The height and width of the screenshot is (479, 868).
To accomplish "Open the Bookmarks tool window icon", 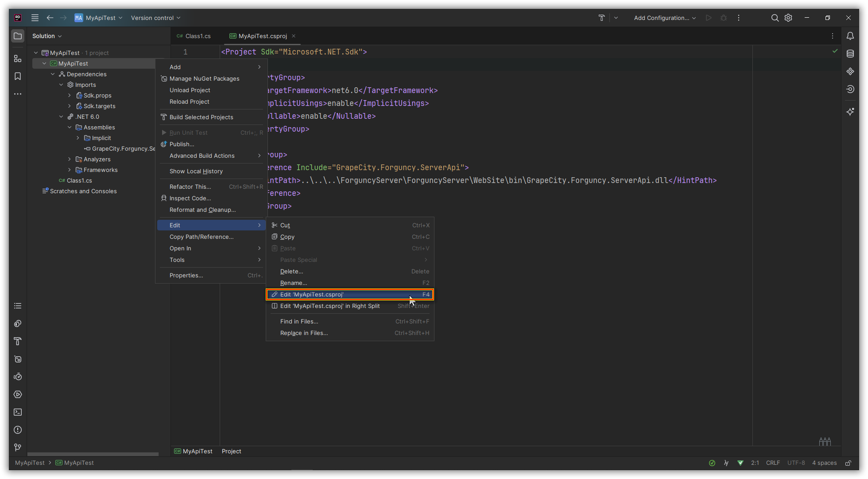I will [x=18, y=76].
